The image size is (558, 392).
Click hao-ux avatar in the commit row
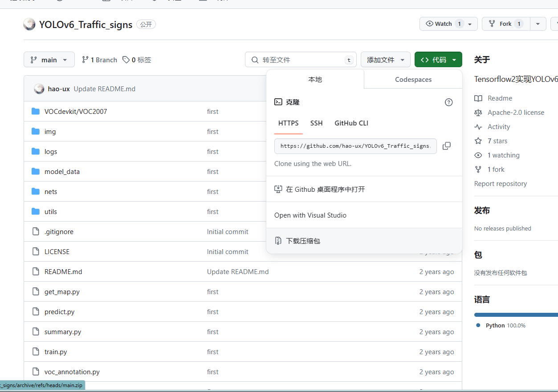[x=39, y=89]
